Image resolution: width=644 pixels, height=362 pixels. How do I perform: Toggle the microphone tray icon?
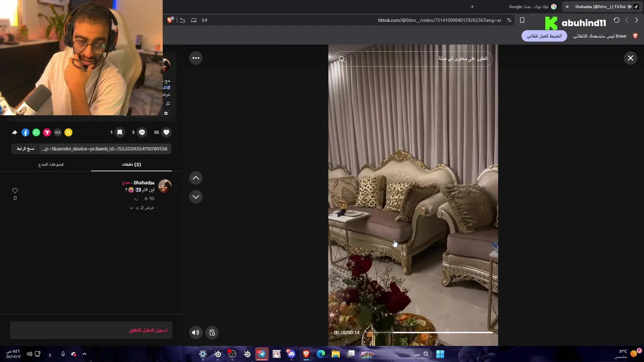pos(63,354)
